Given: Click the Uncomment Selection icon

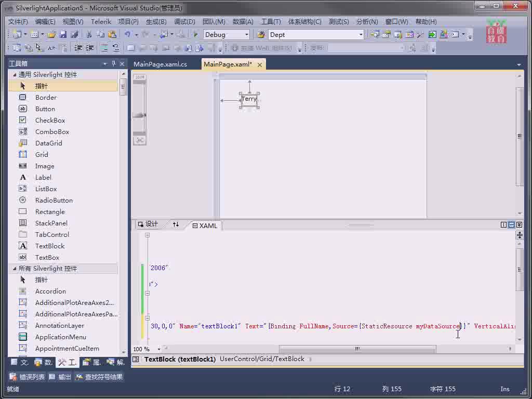Looking at the screenshot, I should click(x=116, y=48).
